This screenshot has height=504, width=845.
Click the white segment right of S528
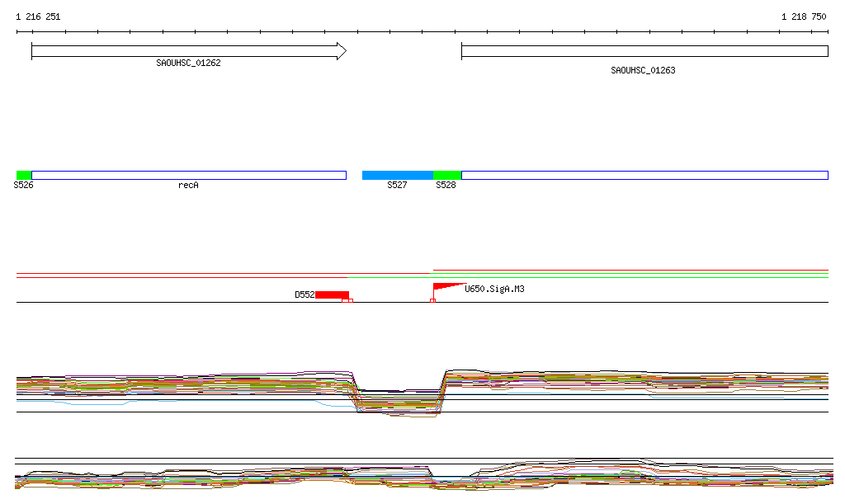click(644, 175)
